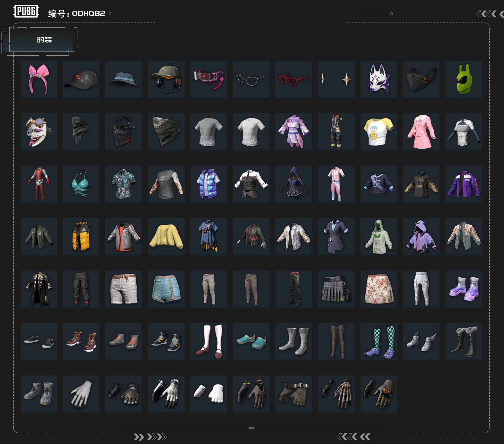This screenshot has width=504, height=444.
Task: Select the pink bow headband item
Action: tap(39, 79)
